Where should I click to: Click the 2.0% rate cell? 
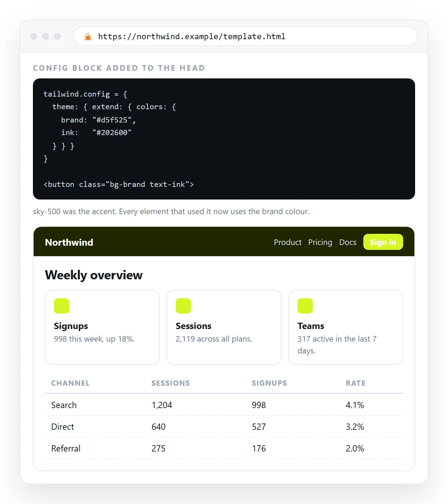coord(355,448)
